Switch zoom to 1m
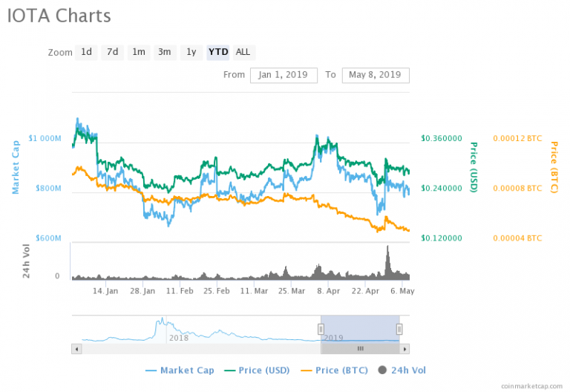 point(138,52)
